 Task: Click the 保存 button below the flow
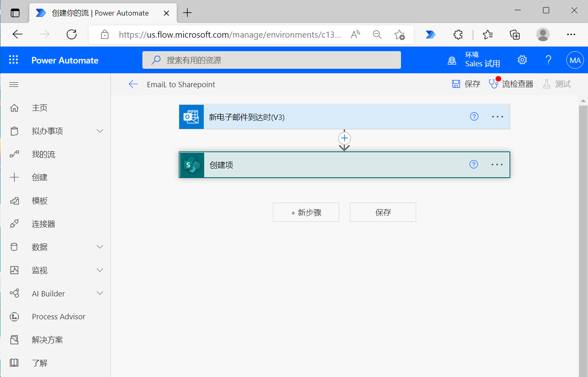pyautogui.click(x=383, y=212)
